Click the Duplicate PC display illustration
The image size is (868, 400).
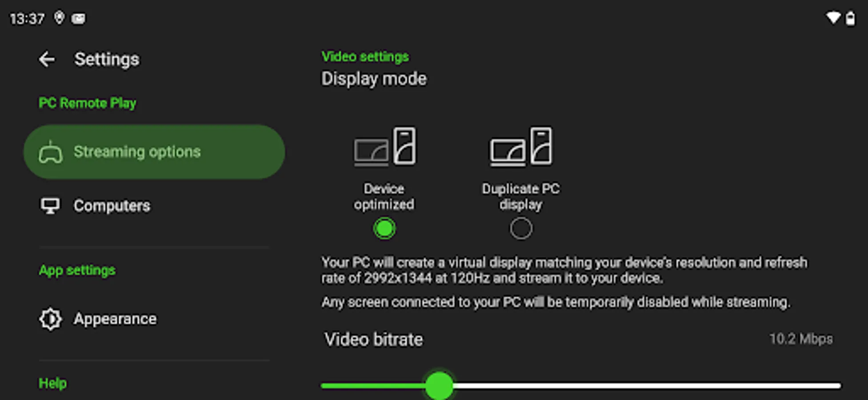click(521, 146)
